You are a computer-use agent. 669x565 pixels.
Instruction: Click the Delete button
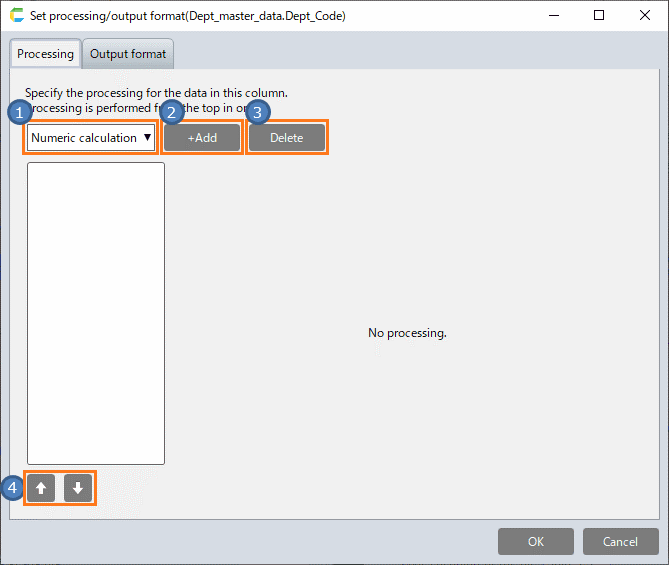tap(287, 138)
